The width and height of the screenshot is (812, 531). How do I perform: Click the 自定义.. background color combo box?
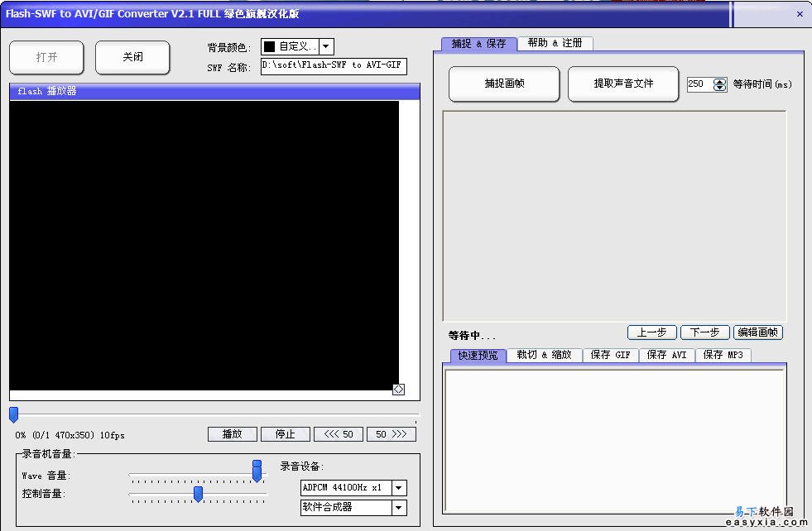(297, 46)
